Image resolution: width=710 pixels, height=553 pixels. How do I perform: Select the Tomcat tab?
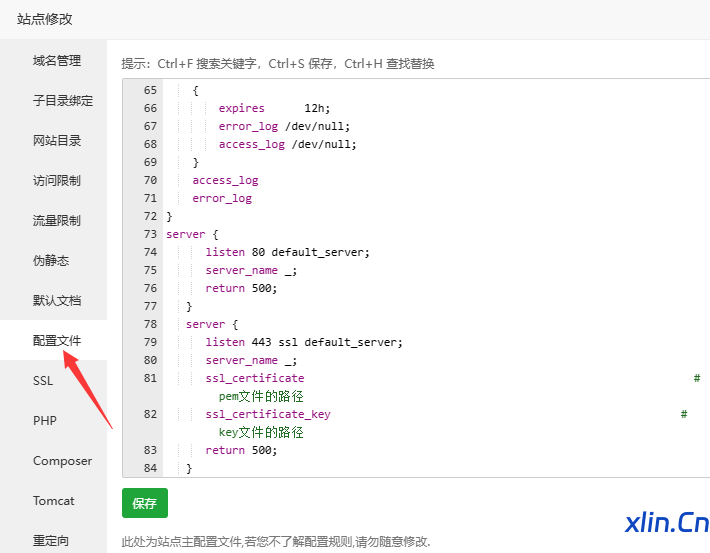[x=53, y=501]
